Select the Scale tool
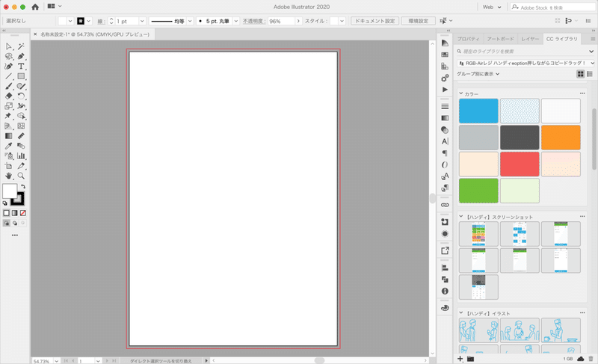 coord(8,106)
